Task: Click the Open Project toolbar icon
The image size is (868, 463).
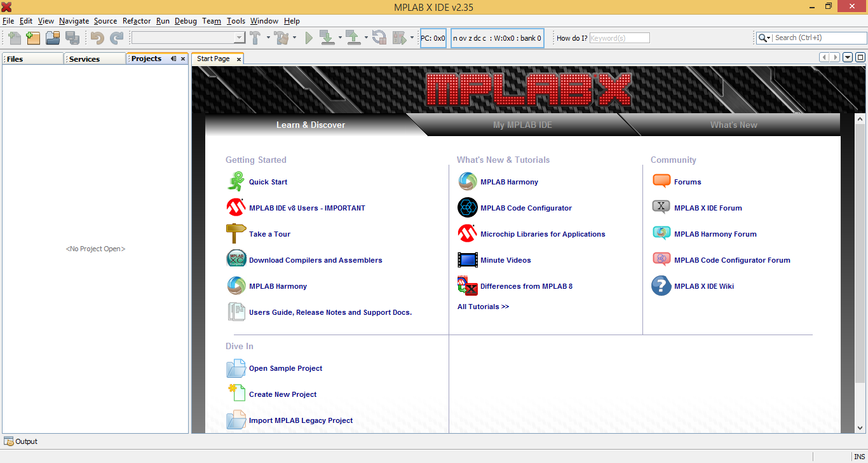Action: click(x=52, y=38)
